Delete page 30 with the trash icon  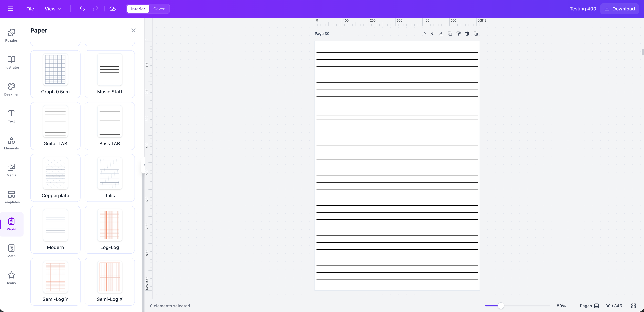(x=467, y=33)
